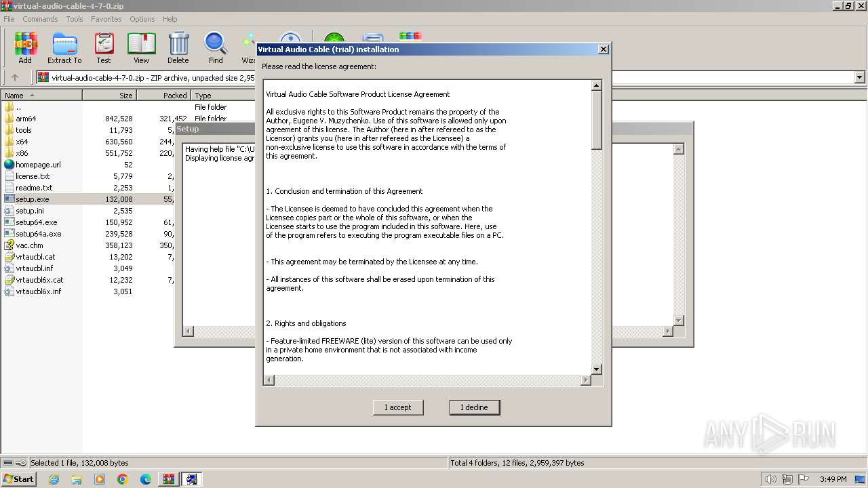Open Microsoft Edge from the taskbar
Image resolution: width=868 pixels, height=488 pixels.
(146, 479)
